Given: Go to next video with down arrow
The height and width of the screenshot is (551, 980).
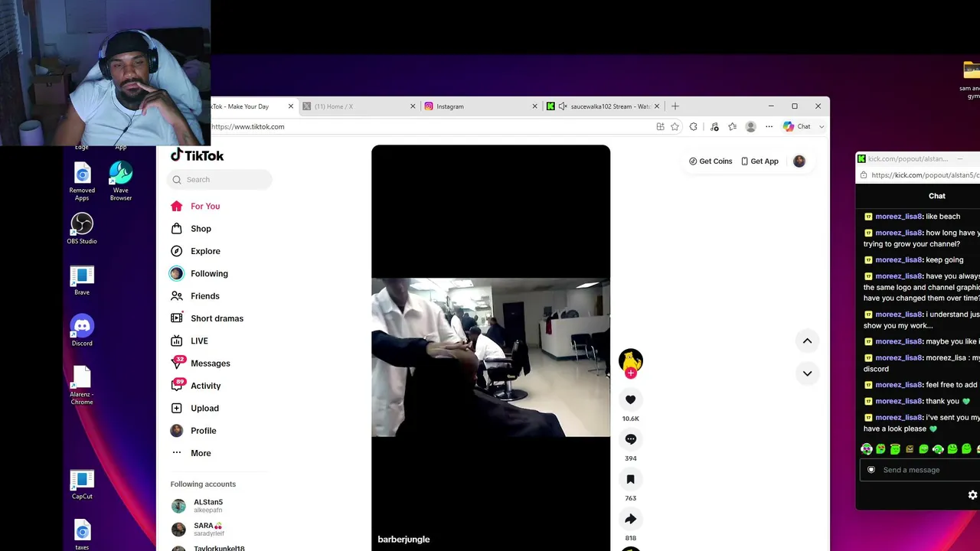Looking at the screenshot, I should coord(807,373).
